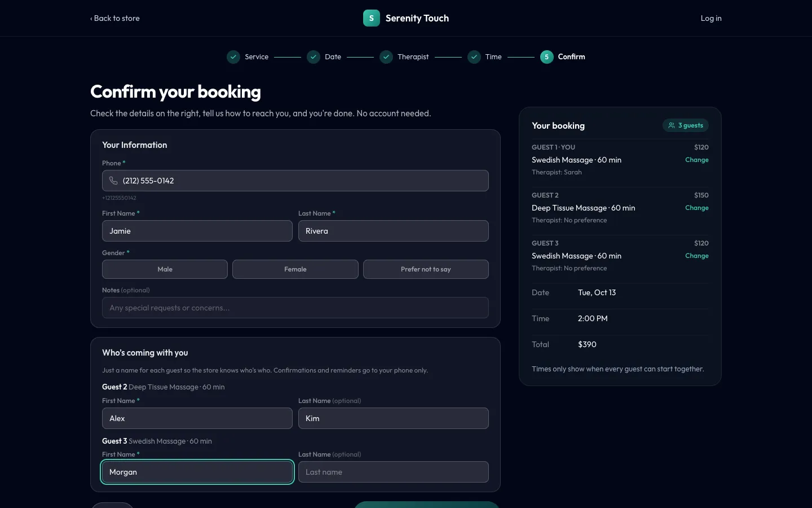This screenshot has width=812, height=508.
Task: Click the Notes optional text field
Action: coord(295,308)
